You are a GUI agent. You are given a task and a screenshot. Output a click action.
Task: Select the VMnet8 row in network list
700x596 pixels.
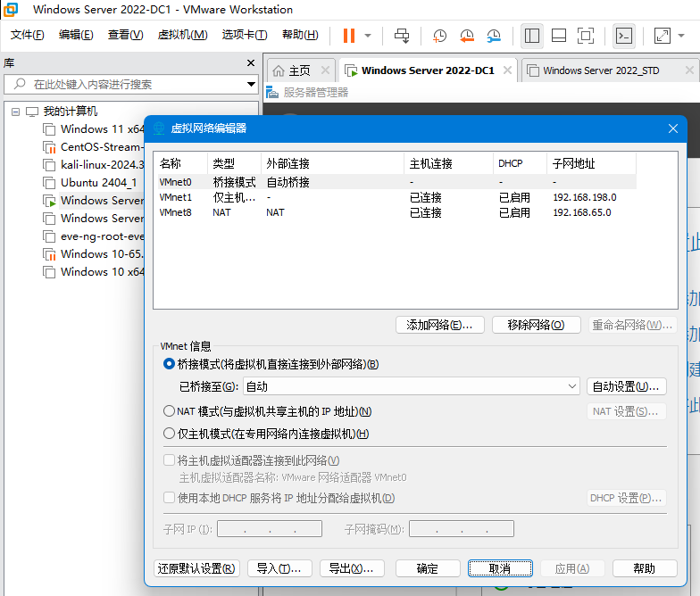[x=397, y=212]
